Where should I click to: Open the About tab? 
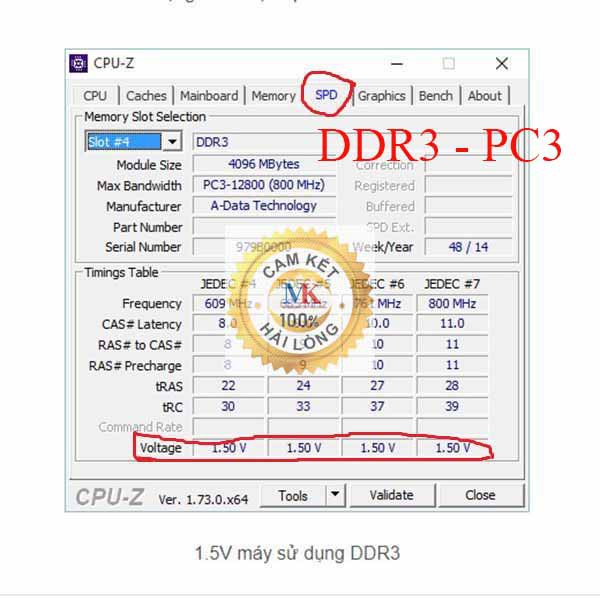tap(484, 96)
